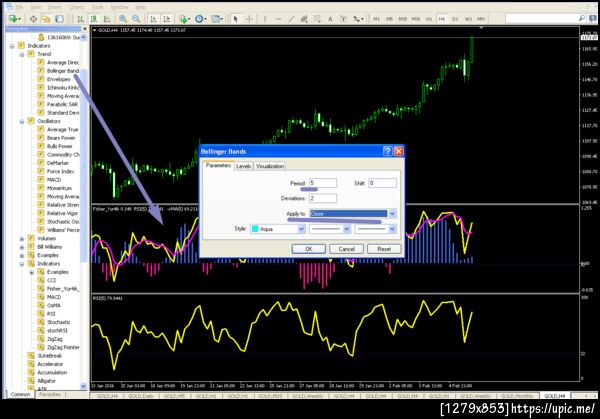Screen dimensions: 600x419
Task: Open the Indicators list toolbar icon
Action: pos(184,19)
